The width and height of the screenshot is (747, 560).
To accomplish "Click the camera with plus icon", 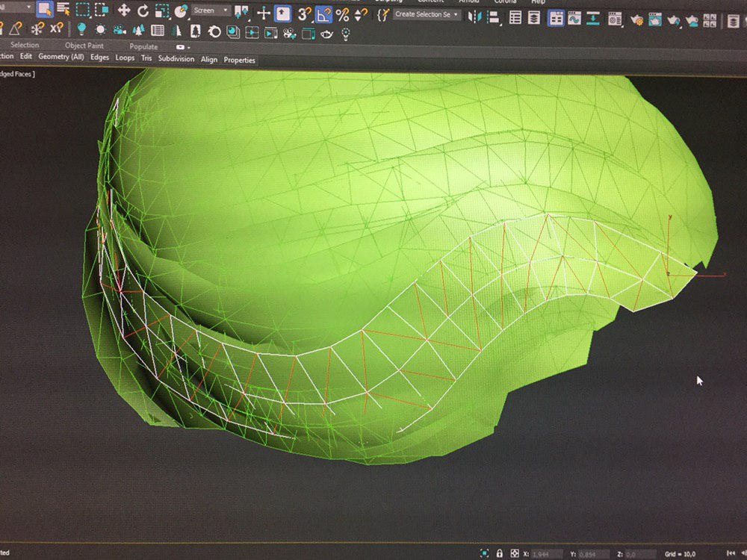I will pyautogui.click(x=288, y=34).
